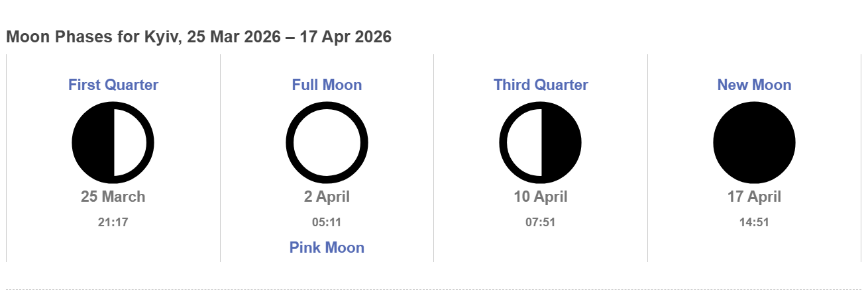Click the Moon Phases for Kyiv heading

(199, 37)
